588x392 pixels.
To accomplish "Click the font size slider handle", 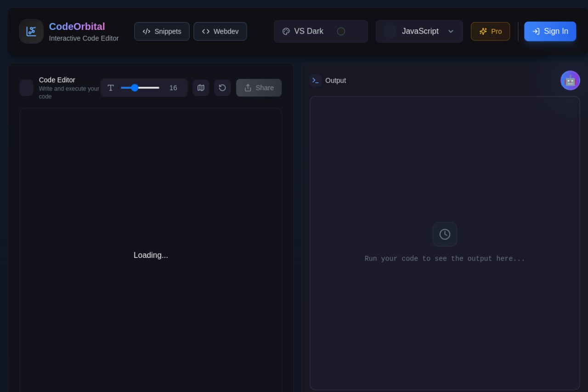I will pos(135,88).
